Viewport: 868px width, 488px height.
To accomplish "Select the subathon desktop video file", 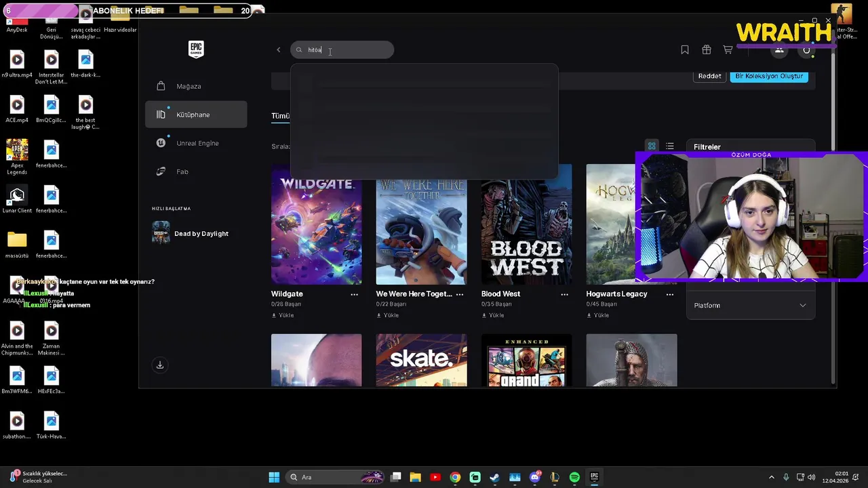I will 17,426.
